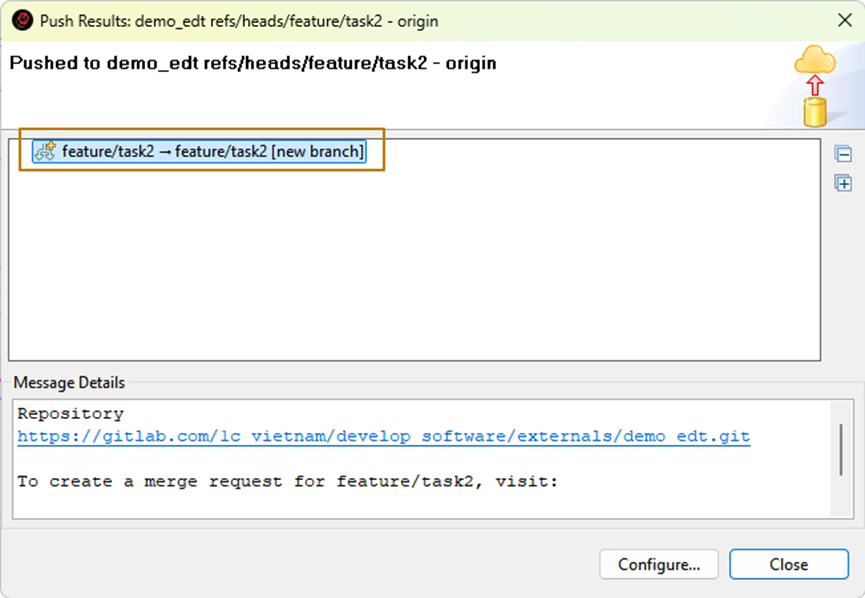Image resolution: width=865 pixels, height=598 pixels.
Task: Expand all entries in push results tree
Action: click(x=843, y=183)
